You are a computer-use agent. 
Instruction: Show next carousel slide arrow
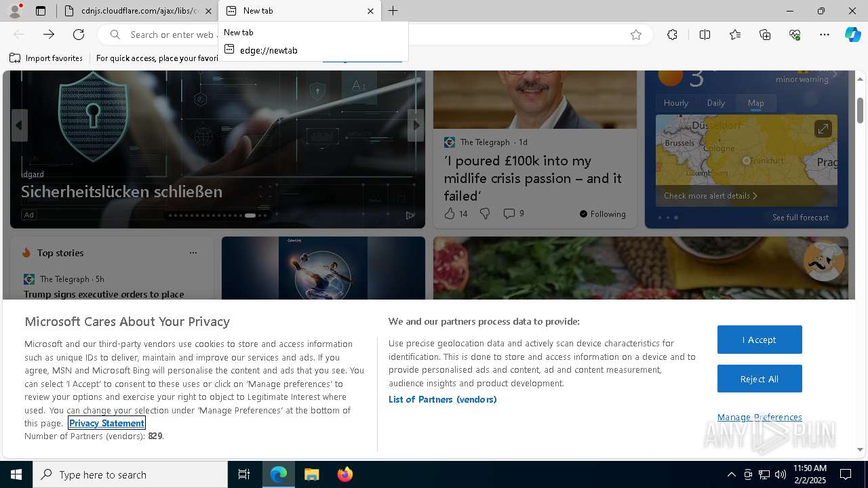(416, 125)
